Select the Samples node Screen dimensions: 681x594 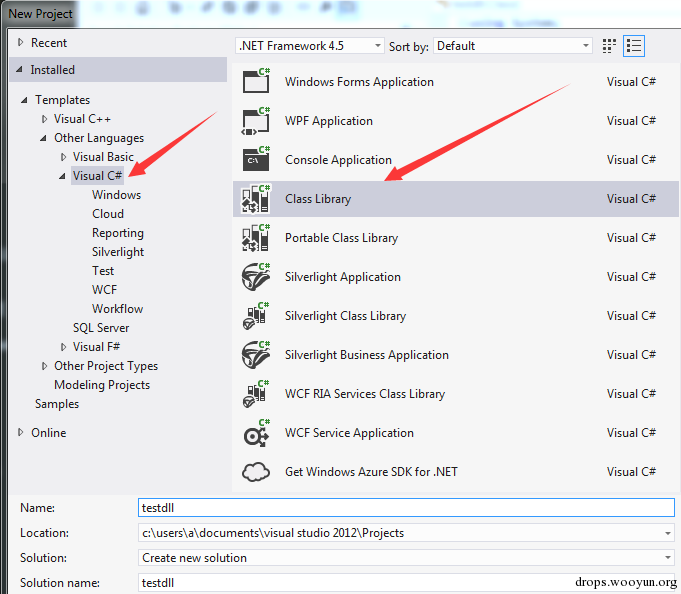point(57,404)
